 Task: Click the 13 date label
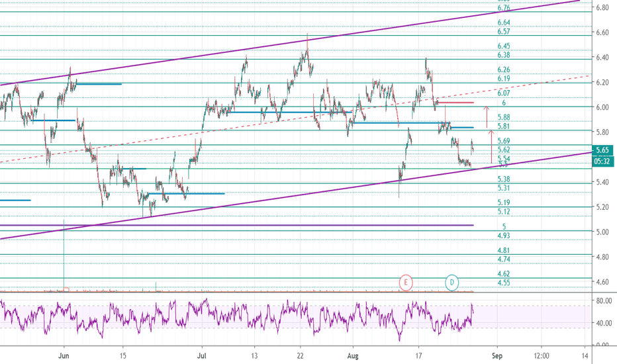click(255, 356)
